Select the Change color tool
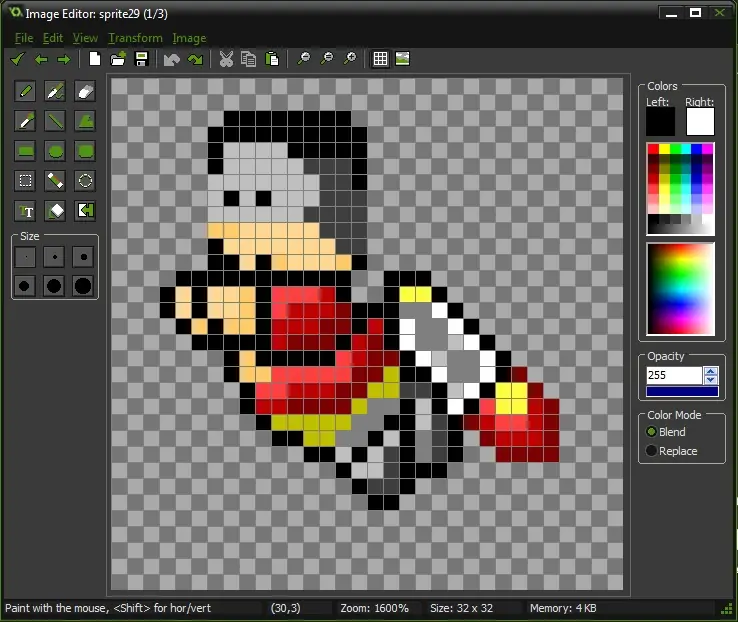 85,211
